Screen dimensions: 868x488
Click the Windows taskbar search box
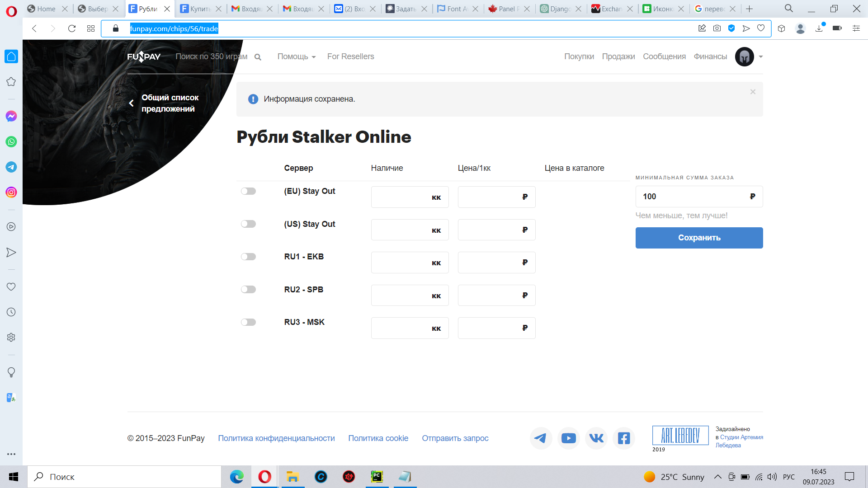click(x=124, y=477)
